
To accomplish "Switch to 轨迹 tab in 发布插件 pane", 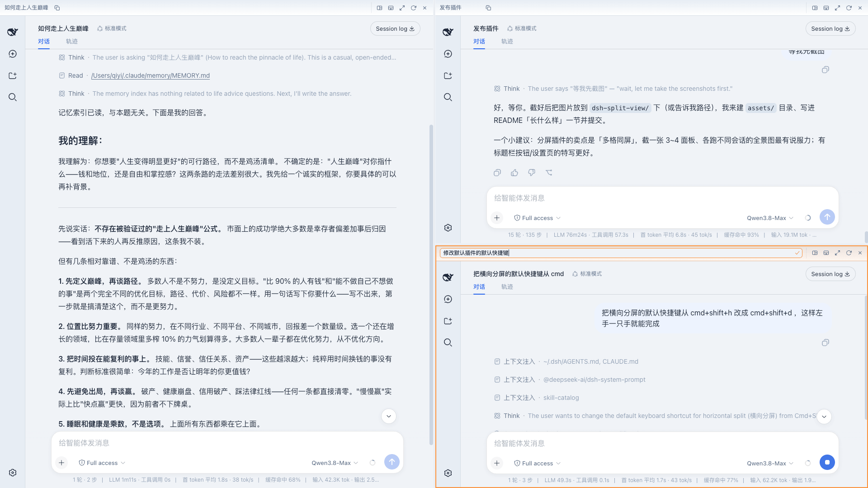I will pyautogui.click(x=507, y=41).
